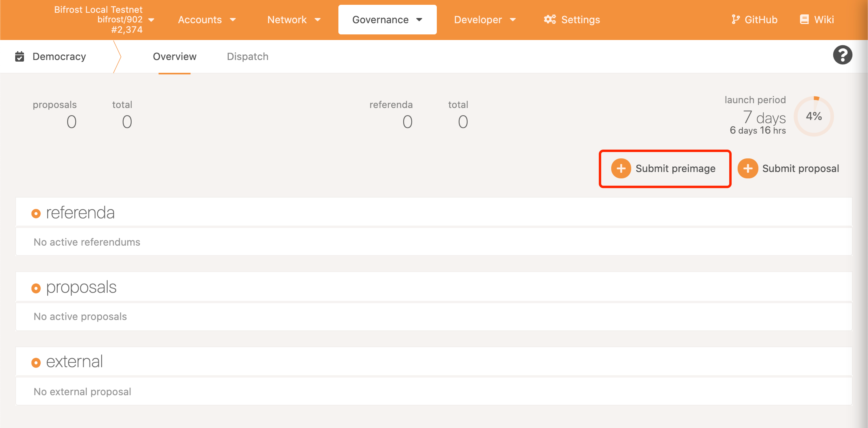This screenshot has height=428, width=868.
Task: Click the external section bullet icon
Action: click(36, 362)
